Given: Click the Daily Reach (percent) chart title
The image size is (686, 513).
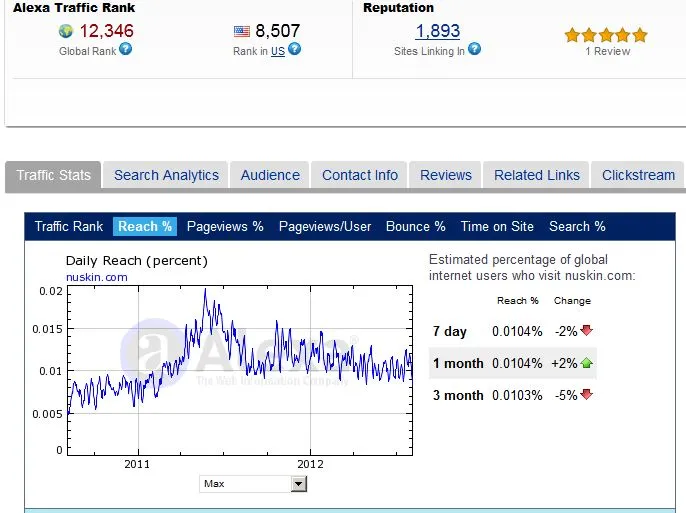Looking at the screenshot, I should coord(136,261).
